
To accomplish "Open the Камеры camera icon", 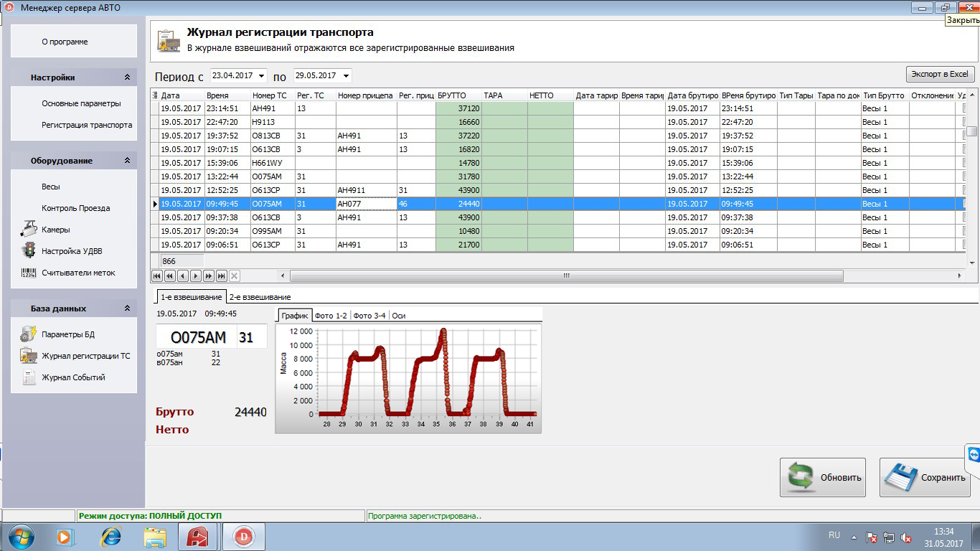I will point(29,230).
